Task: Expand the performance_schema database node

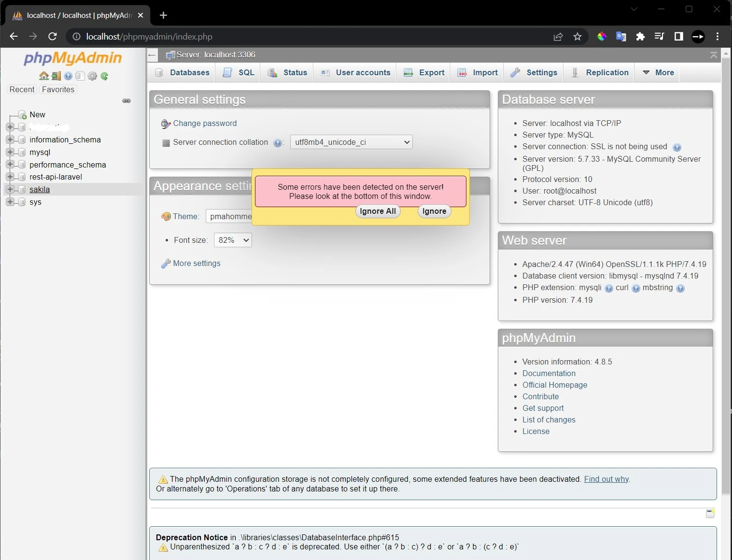Action: pyautogui.click(x=10, y=164)
